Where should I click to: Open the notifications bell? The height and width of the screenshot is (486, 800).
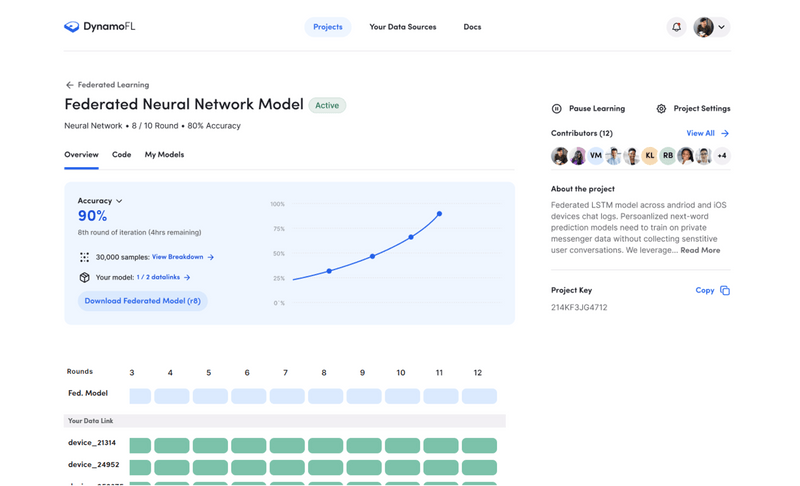[x=676, y=27]
